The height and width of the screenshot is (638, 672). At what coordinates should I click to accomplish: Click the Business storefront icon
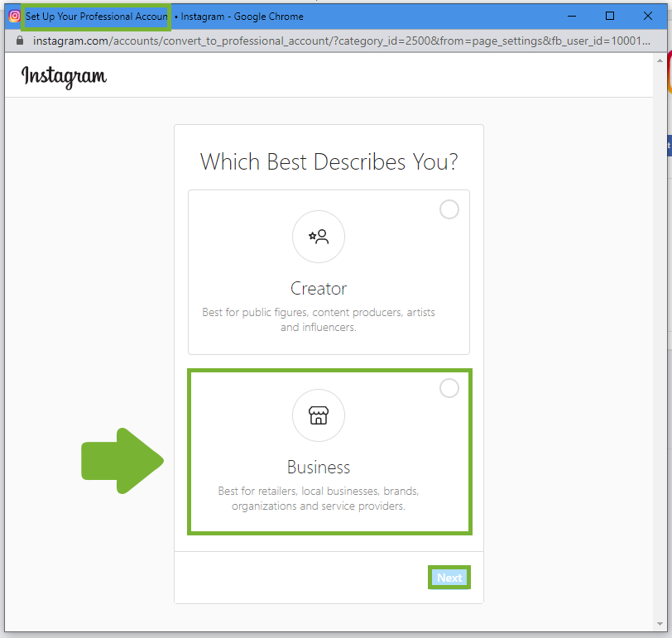point(319,415)
